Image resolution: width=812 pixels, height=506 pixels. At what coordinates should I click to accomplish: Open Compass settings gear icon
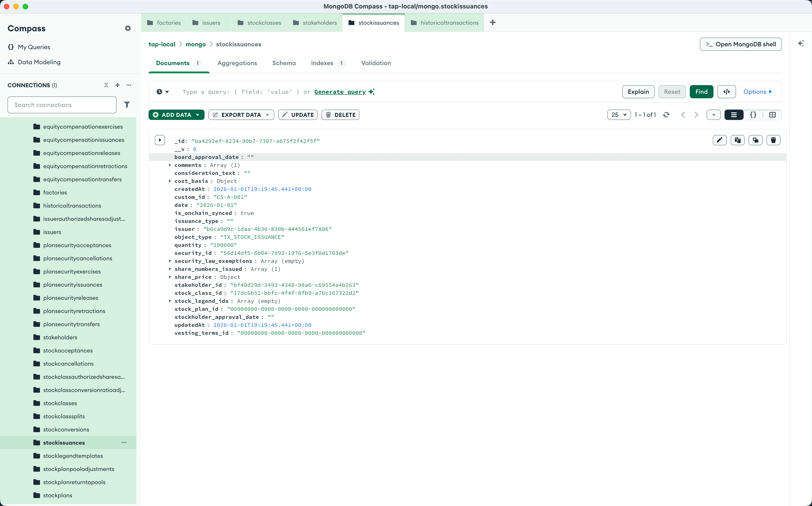click(128, 28)
